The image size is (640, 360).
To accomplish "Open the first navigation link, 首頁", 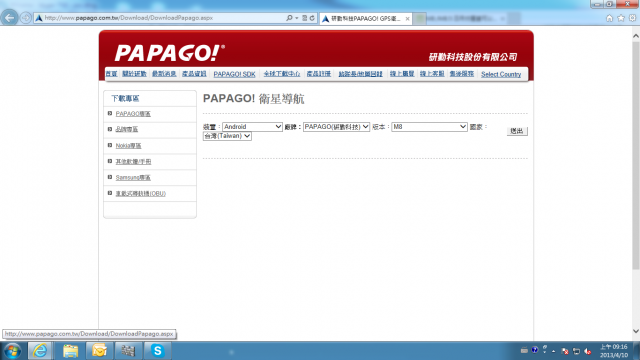I will [111, 74].
